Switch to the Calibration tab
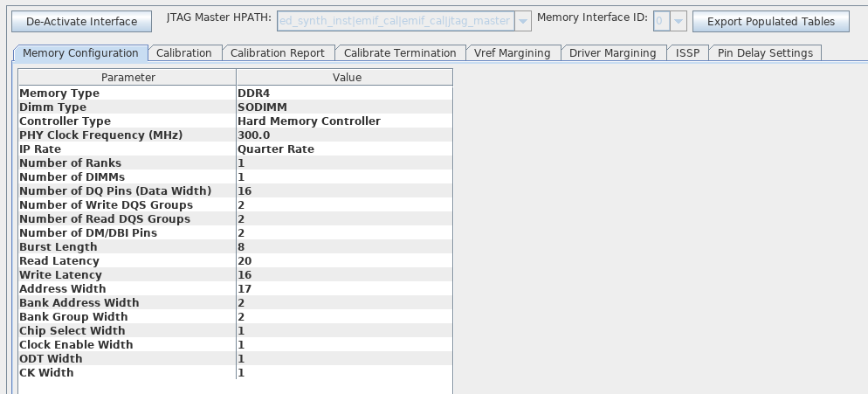This screenshot has height=394, width=868. pyautogui.click(x=183, y=53)
